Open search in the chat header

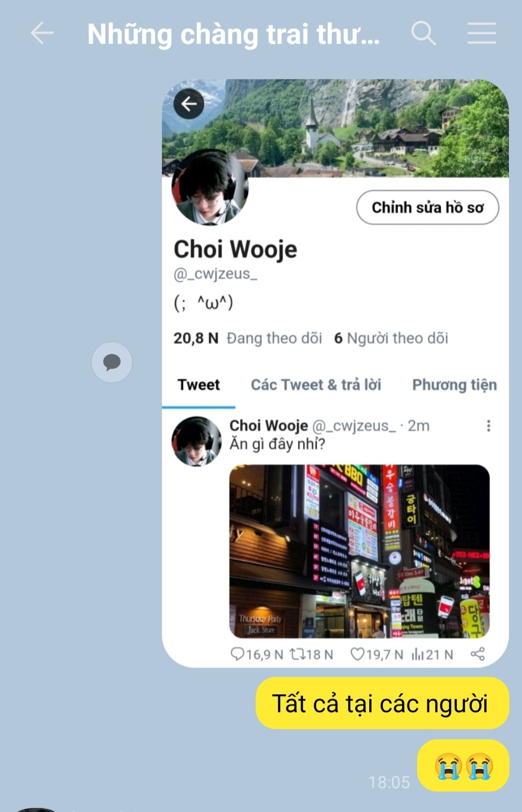click(424, 34)
